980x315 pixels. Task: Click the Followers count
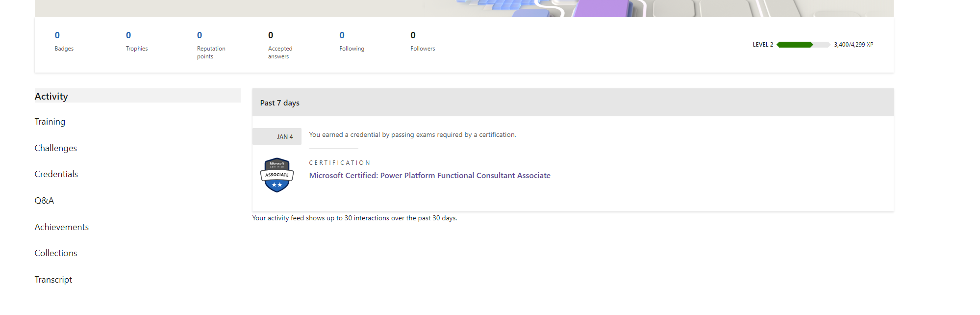pos(413,35)
